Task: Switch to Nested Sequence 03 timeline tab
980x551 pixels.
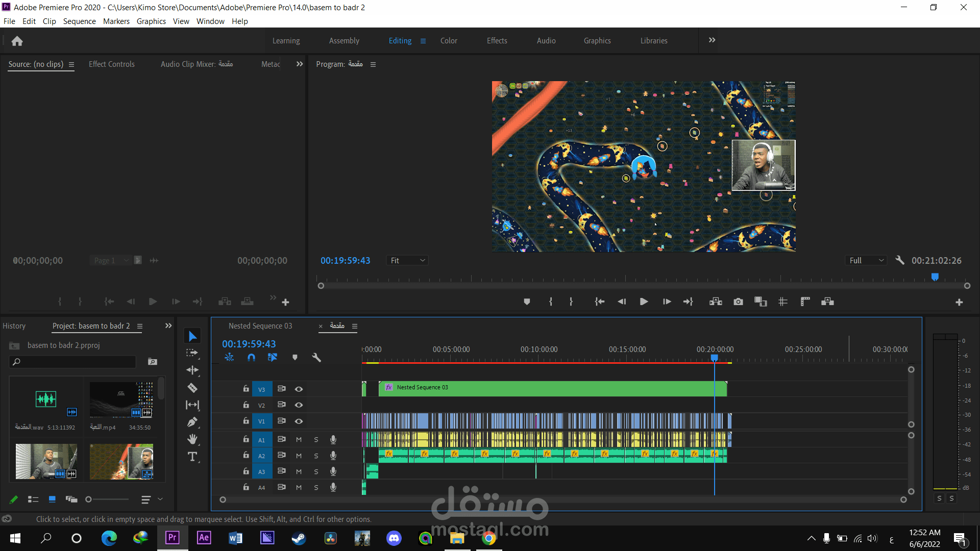Action: [260, 326]
